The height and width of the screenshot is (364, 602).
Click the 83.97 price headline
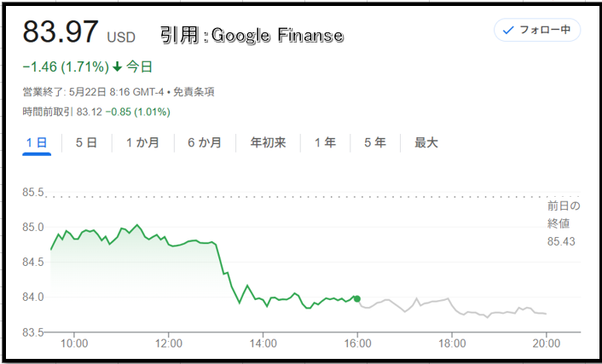click(61, 32)
